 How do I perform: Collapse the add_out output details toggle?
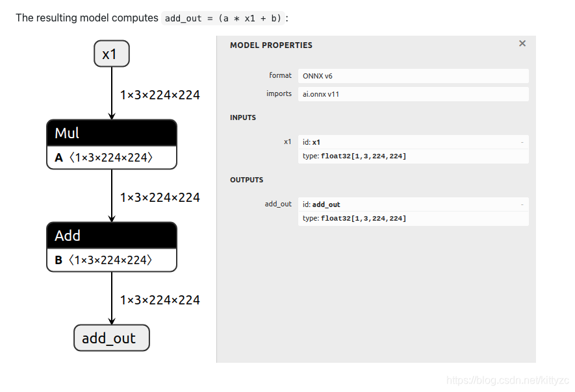coord(522,204)
